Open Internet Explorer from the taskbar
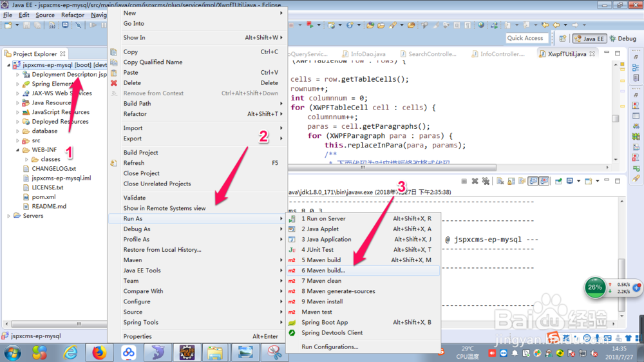This screenshot has width=644, height=362. 71,352
